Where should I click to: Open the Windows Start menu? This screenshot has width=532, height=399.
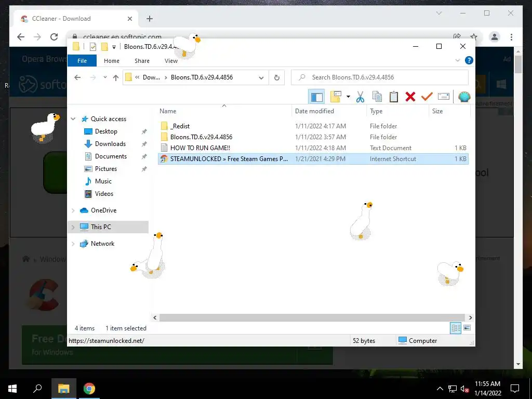[x=12, y=389]
